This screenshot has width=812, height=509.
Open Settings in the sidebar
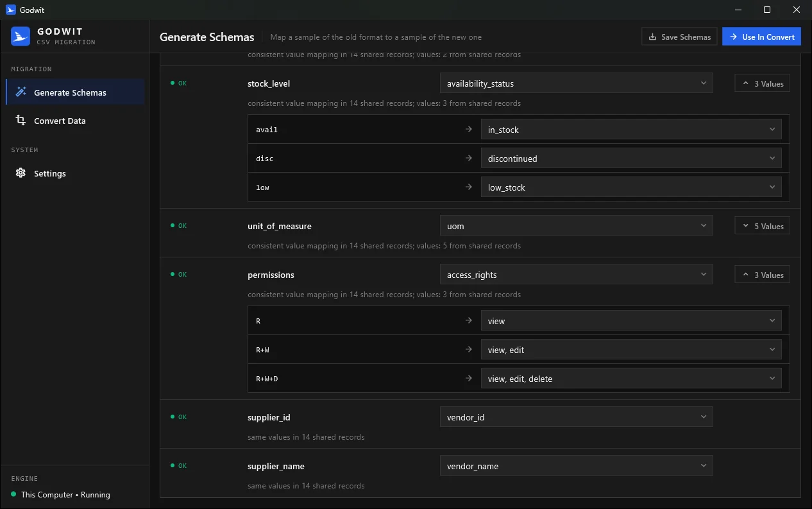tap(75, 173)
